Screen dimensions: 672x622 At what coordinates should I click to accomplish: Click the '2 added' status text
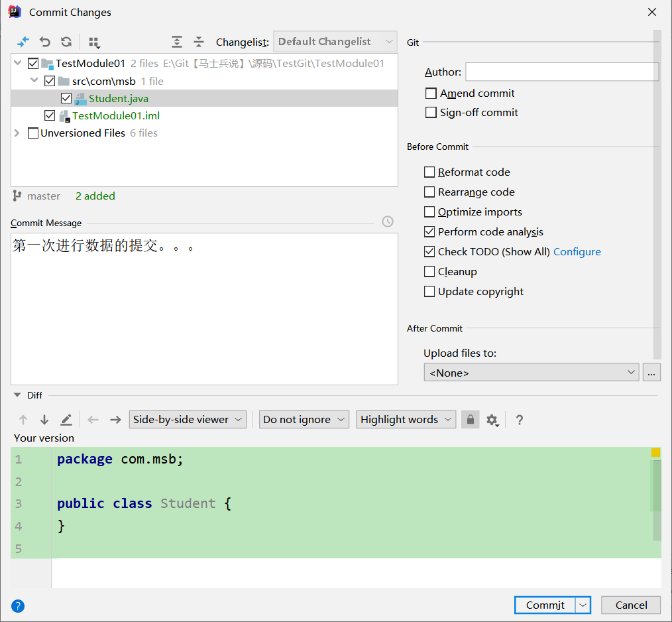point(95,196)
